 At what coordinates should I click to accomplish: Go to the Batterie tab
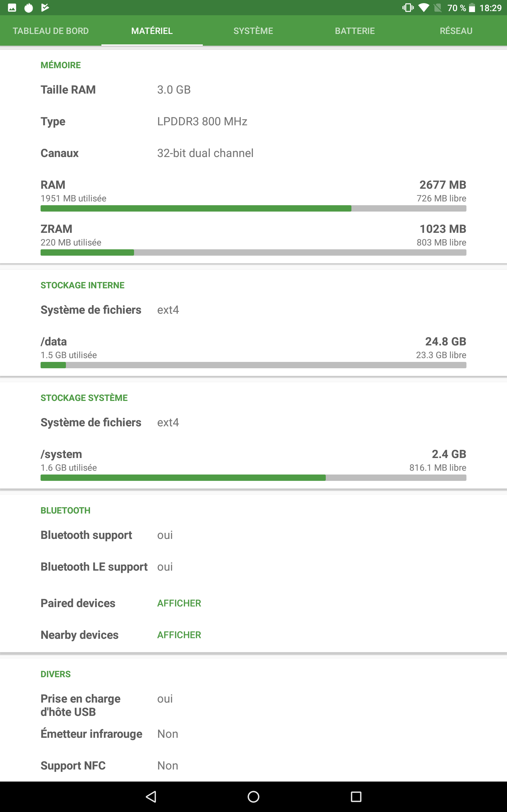[355, 31]
